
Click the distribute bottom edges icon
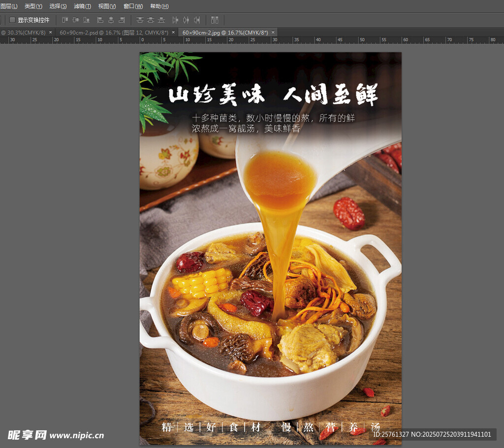(x=161, y=20)
